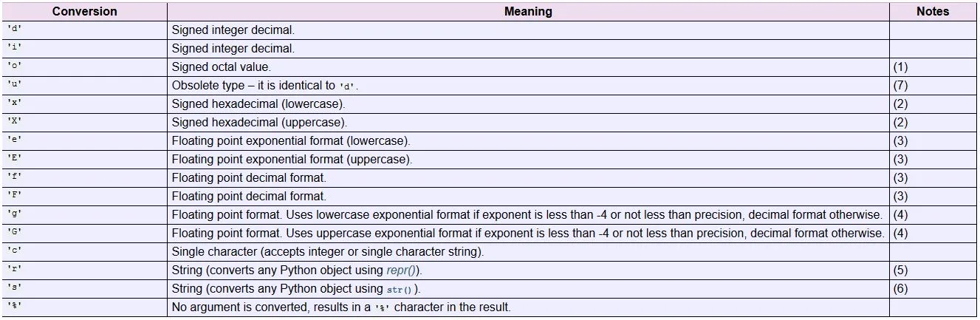Click the Notes column header
The height and width of the screenshot is (320, 980).
click(x=933, y=12)
